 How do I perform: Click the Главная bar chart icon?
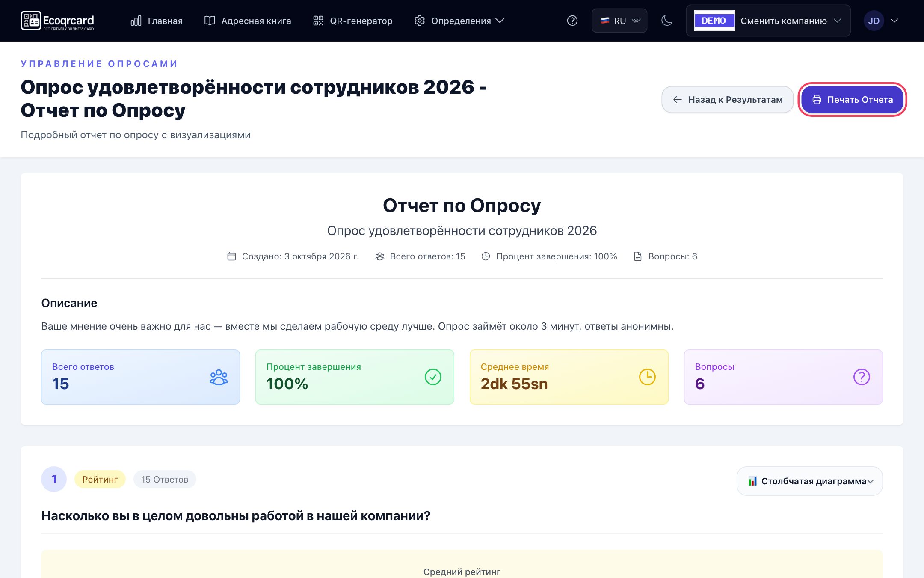pyautogui.click(x=136, y=21)
